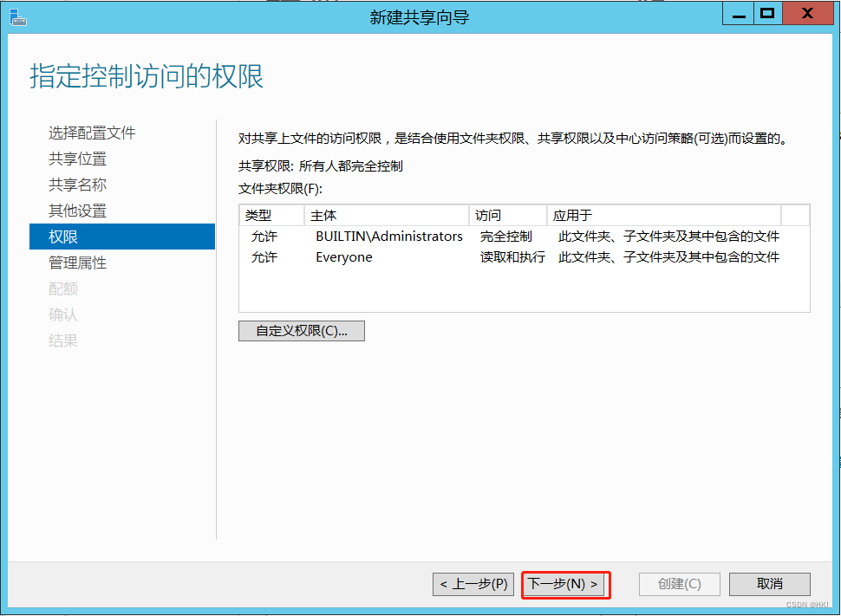Select the BUILTIN\Administrators entry
This screenshot has width=841, height=616.
tap(389, 237)
